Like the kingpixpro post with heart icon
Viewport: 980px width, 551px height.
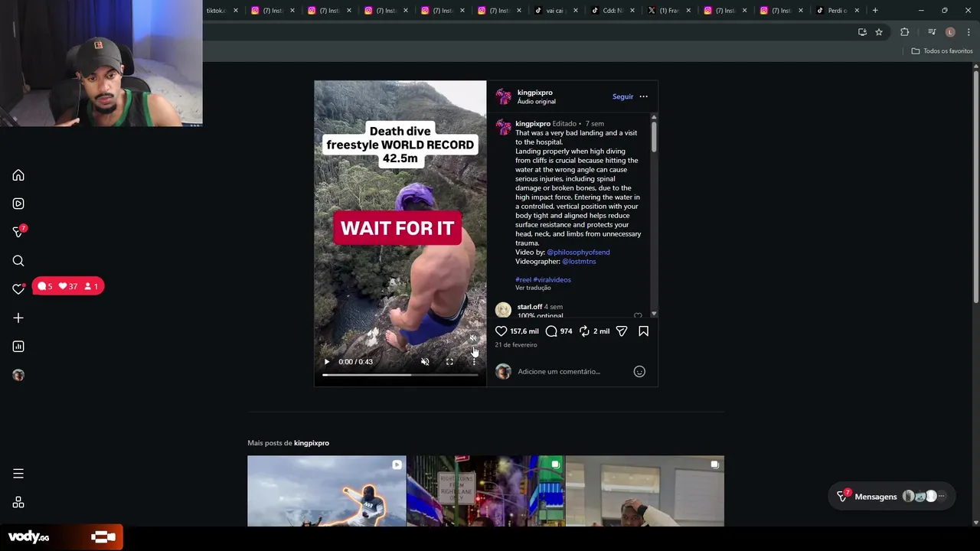coord(501,331)
